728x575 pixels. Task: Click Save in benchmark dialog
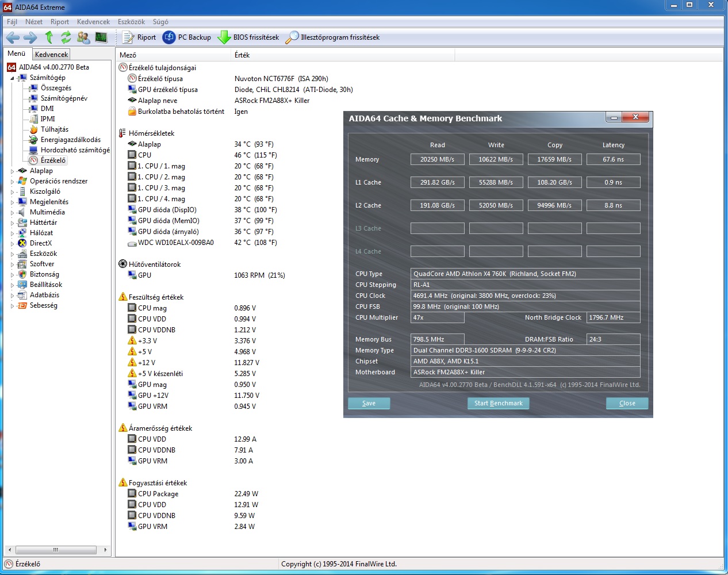click(369, 403)
